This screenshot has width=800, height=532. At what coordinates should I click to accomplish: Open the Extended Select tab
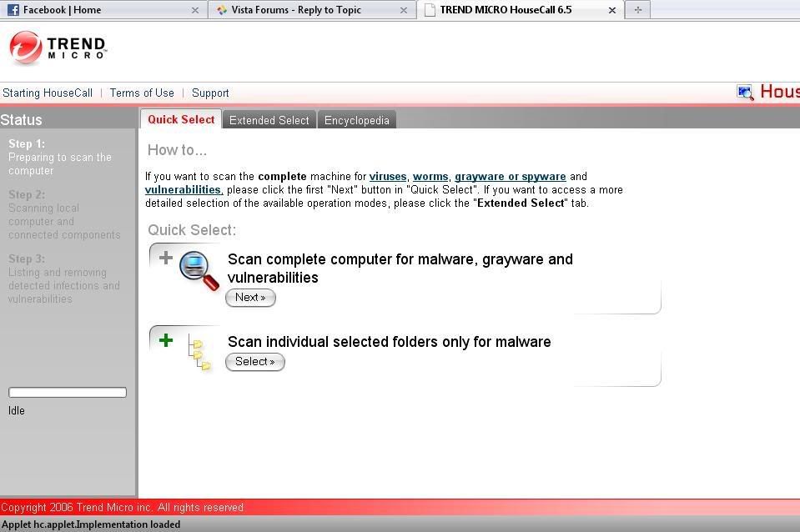point(269,120)
